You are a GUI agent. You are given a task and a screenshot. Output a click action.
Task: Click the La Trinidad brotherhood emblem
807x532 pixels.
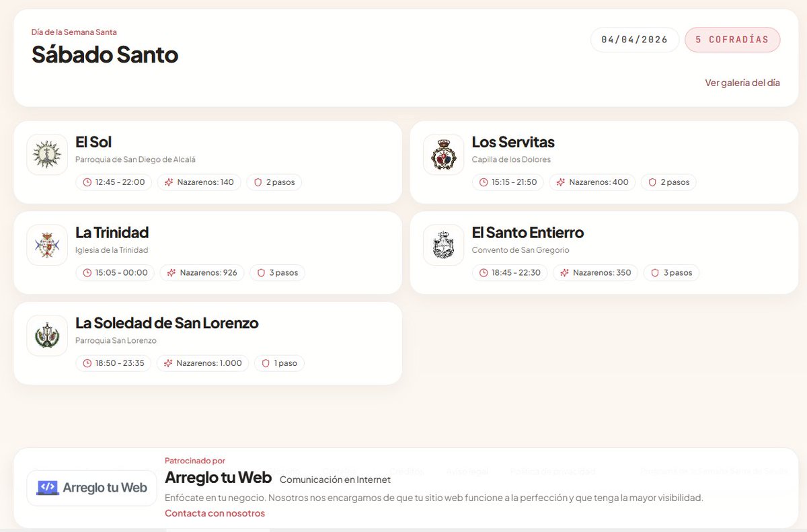47,245
